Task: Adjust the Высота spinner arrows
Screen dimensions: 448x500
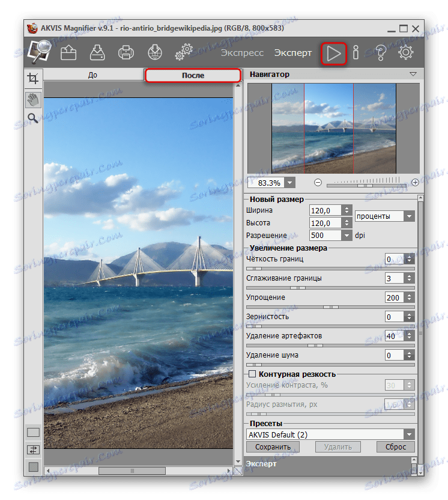Action: coord(347,223)
